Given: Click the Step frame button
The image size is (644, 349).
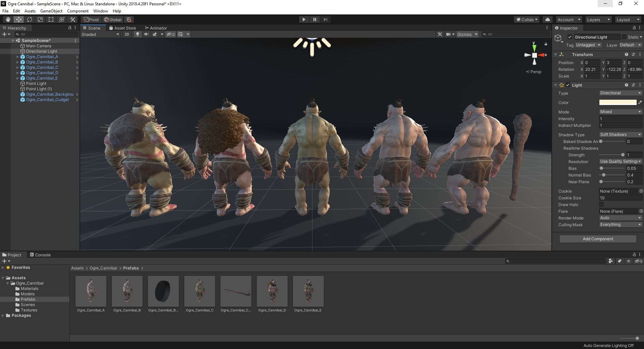Looking at the screenshot, I should 325,19.
